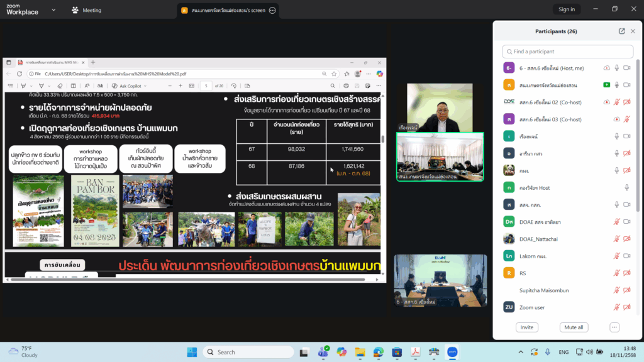Open Zoom app from Windows taskbar

tap(451, 352)
